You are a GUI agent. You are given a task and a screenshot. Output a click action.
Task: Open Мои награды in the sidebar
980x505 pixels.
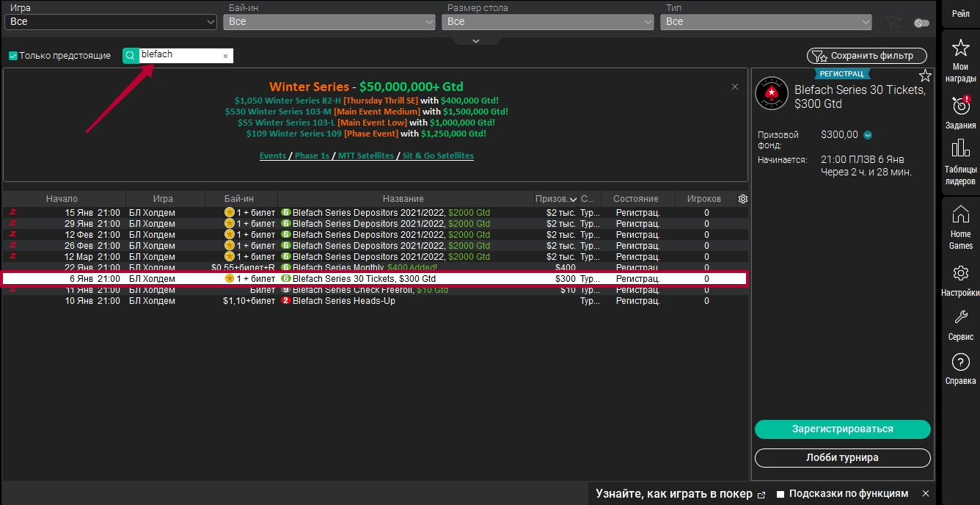960,60
